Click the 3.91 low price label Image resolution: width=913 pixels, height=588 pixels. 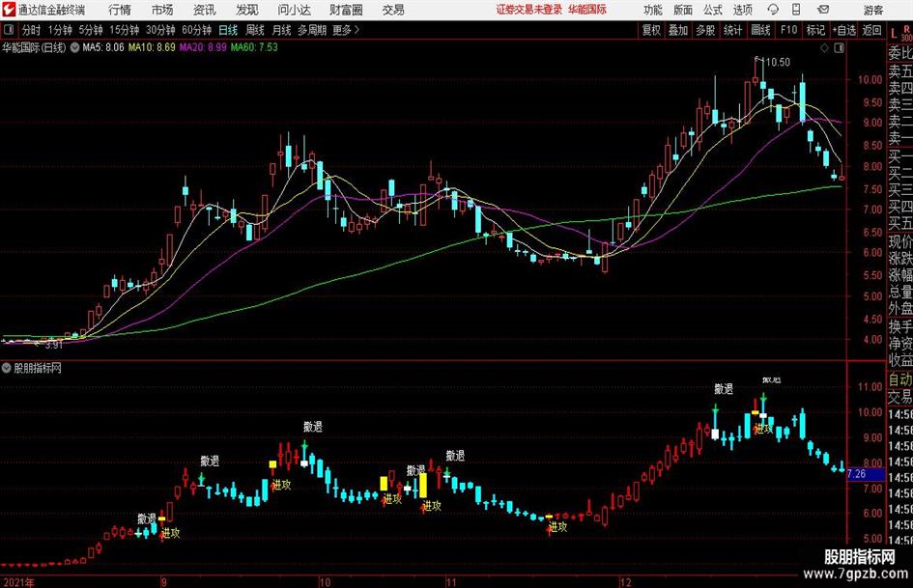[x=53, y=345]
